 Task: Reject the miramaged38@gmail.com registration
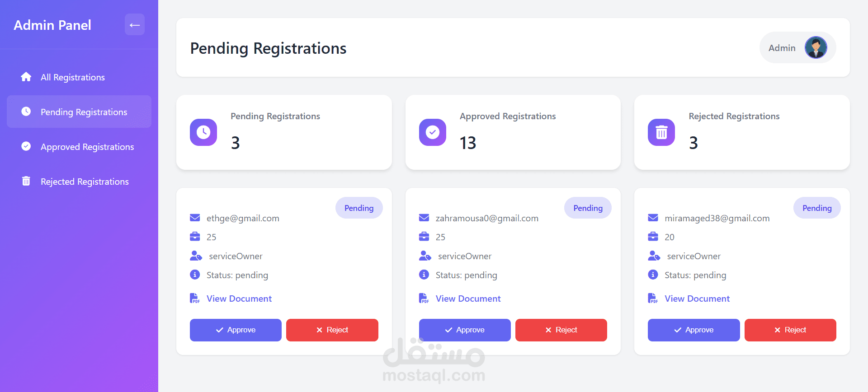tap(790, 330)
